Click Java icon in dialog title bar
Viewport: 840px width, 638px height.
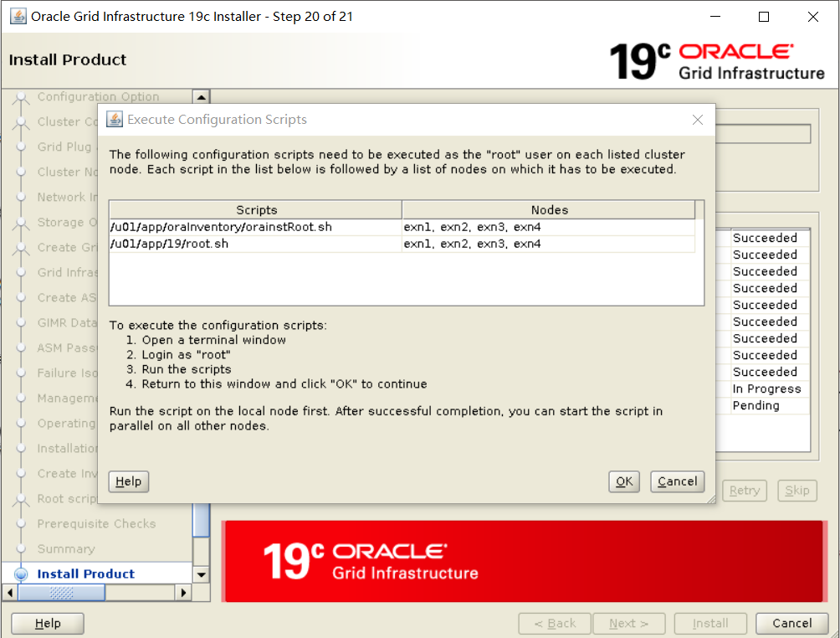pyautogui.click(x=114, y=119)
